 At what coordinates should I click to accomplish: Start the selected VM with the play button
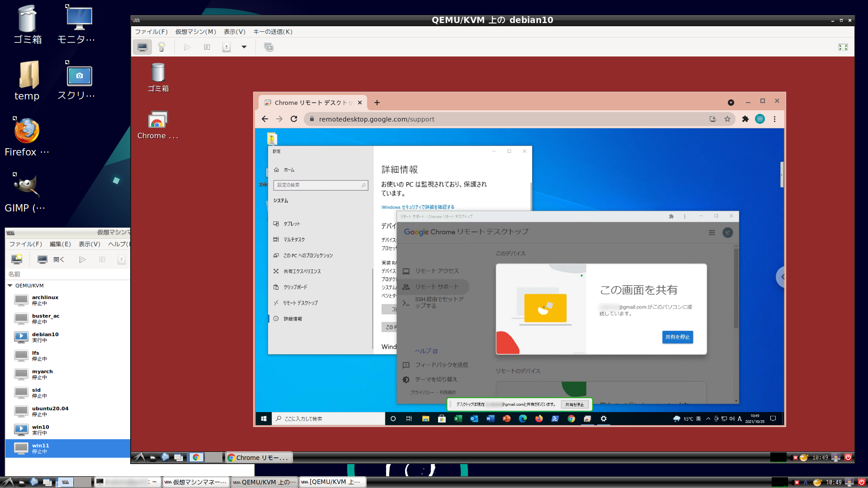click(x=82, y=259)
